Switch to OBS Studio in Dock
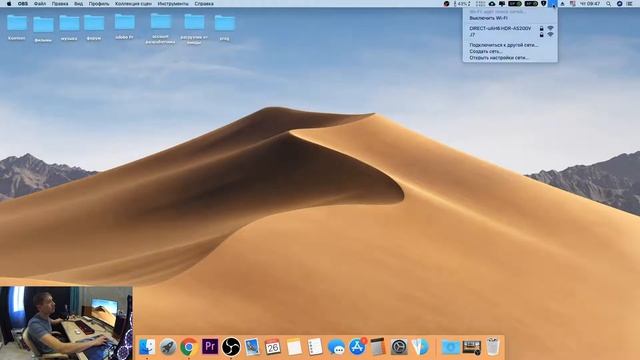The width and height of the screenshot is (640, 360). 231,347
